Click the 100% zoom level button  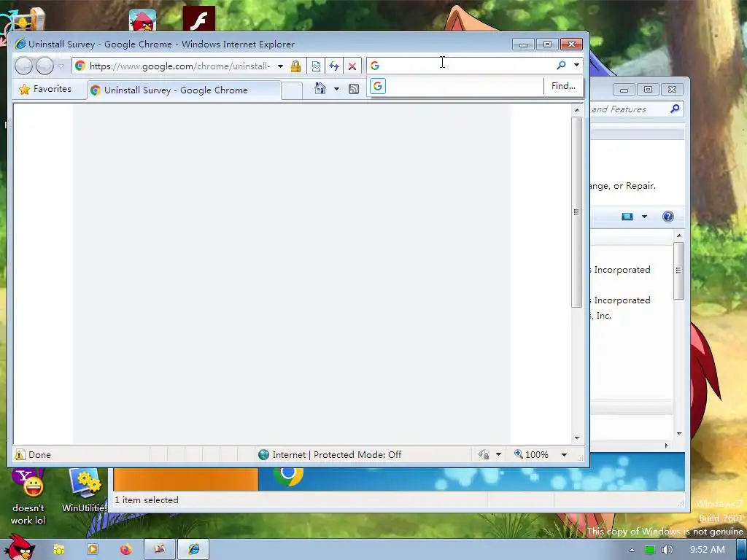click(532, 455)
